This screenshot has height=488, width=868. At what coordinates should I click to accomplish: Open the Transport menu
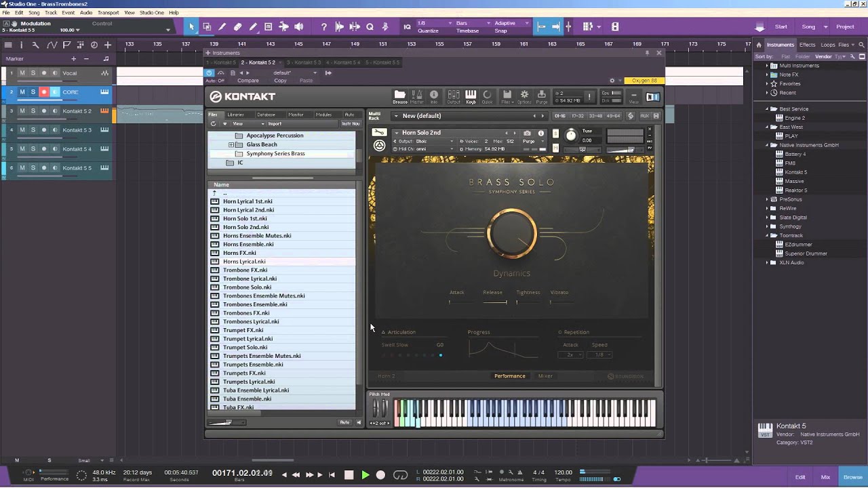click(108, 13)
